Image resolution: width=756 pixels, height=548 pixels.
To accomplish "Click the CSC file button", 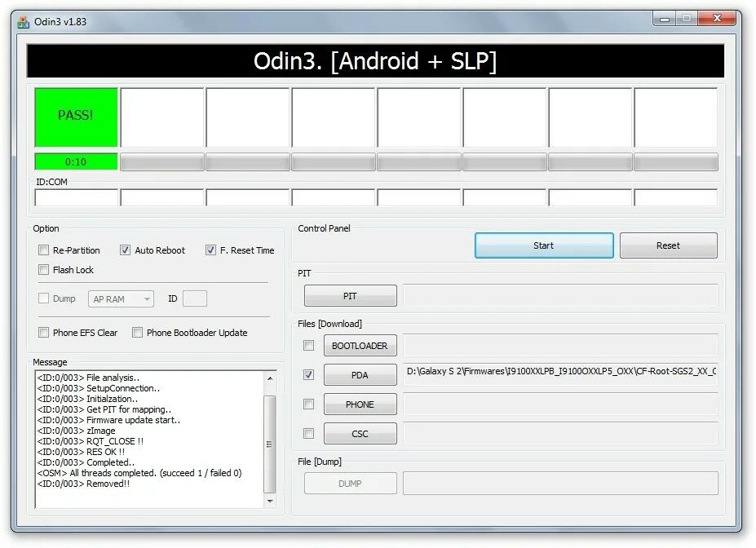I will (360, 434).
